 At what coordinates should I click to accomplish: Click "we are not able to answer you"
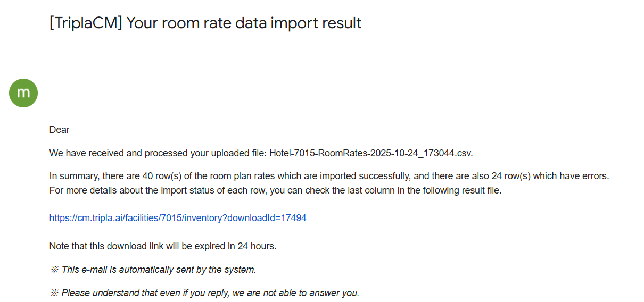[298, 293]
